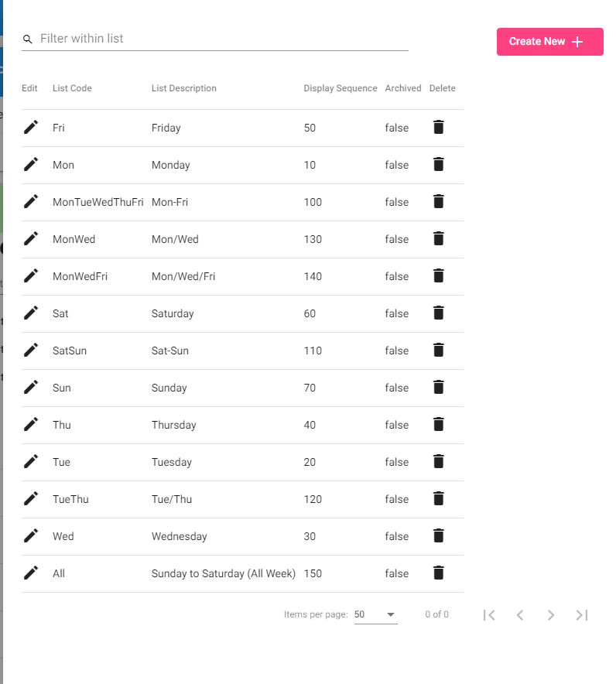Remove the Sat-Sun list item
Screen dimensions: 616x684
(439, 350)
